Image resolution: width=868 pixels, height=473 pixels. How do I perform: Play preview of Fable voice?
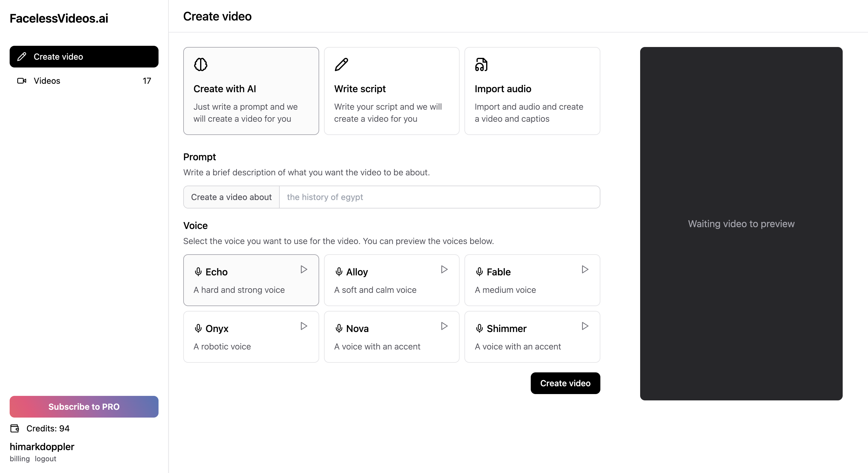(585, 269)
